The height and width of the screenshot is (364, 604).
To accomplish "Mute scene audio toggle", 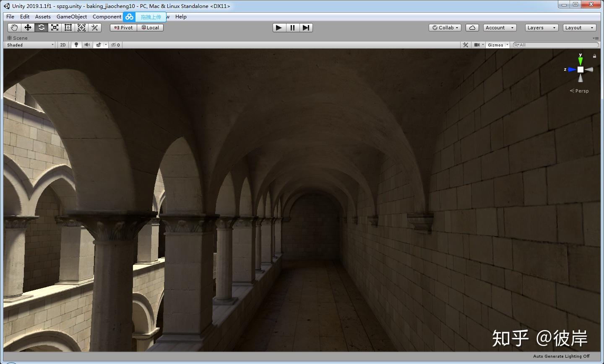I will point(87,45).
